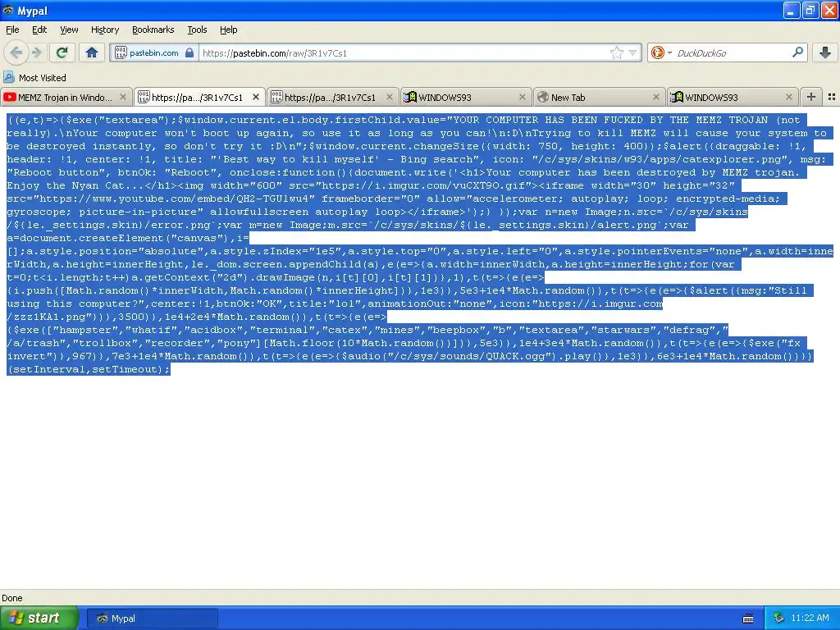This screenshot has width=840, height=630.
Task: Click the "catexplorer.png" text in the code
Action: pos(736,159)
